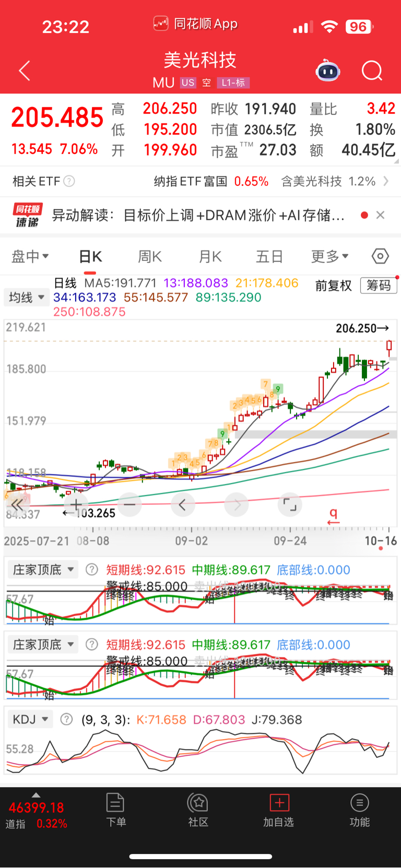Tap the 空 short-selling badge

207,82
